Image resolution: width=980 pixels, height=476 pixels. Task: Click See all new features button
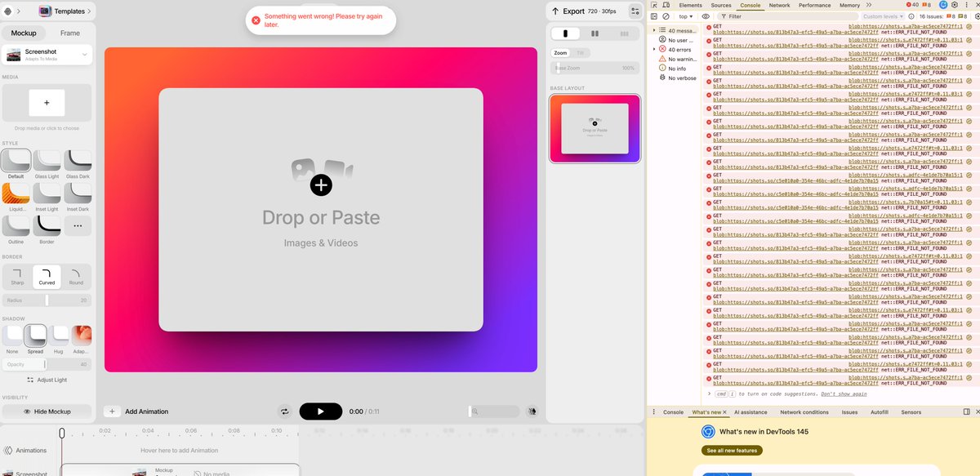(733, 451)
